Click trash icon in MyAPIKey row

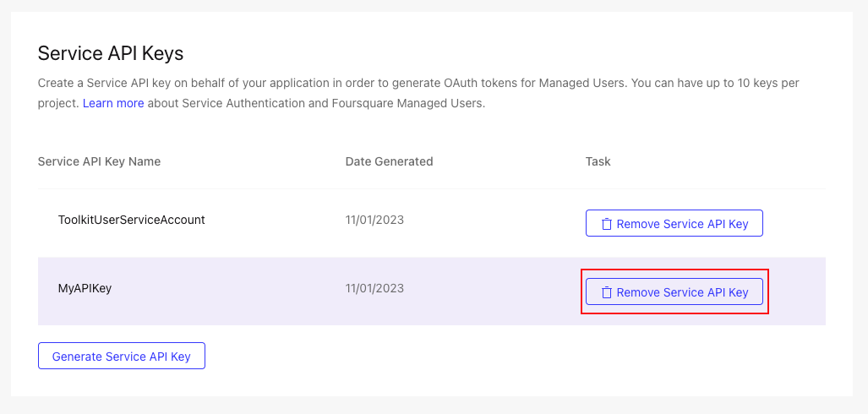tap(607, 292)
